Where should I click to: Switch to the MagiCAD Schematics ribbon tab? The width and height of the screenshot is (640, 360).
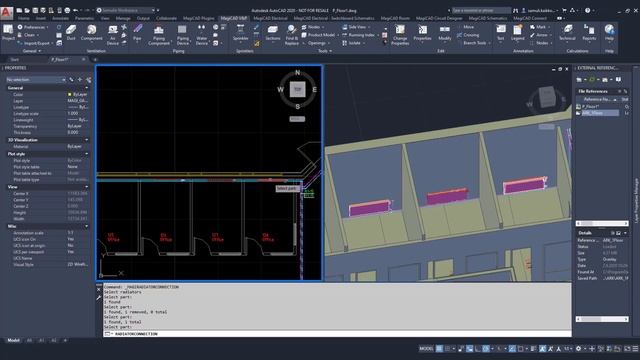coord(487,18)
